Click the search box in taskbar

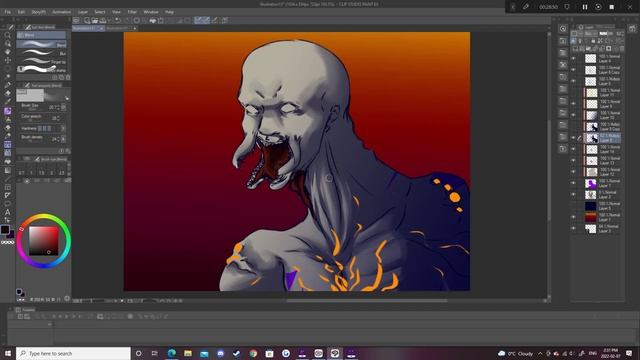73,353
